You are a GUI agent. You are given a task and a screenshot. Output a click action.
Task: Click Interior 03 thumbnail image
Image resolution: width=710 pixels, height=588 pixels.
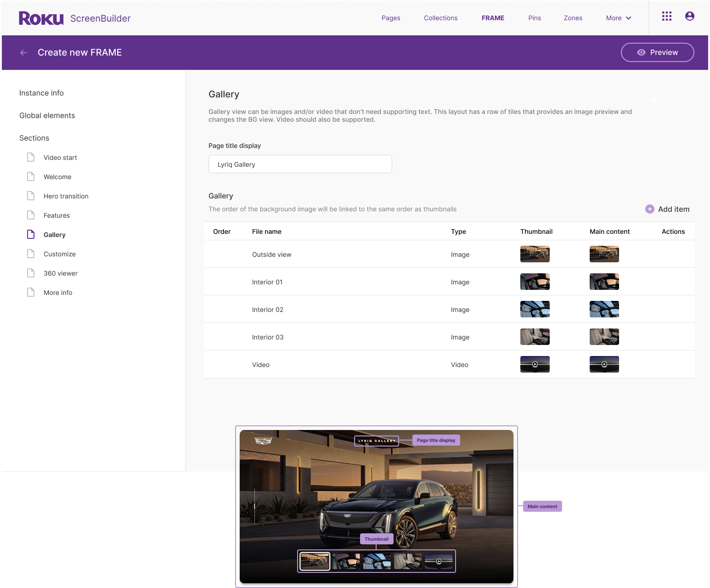pyautogui.click(x=535, y=337)
